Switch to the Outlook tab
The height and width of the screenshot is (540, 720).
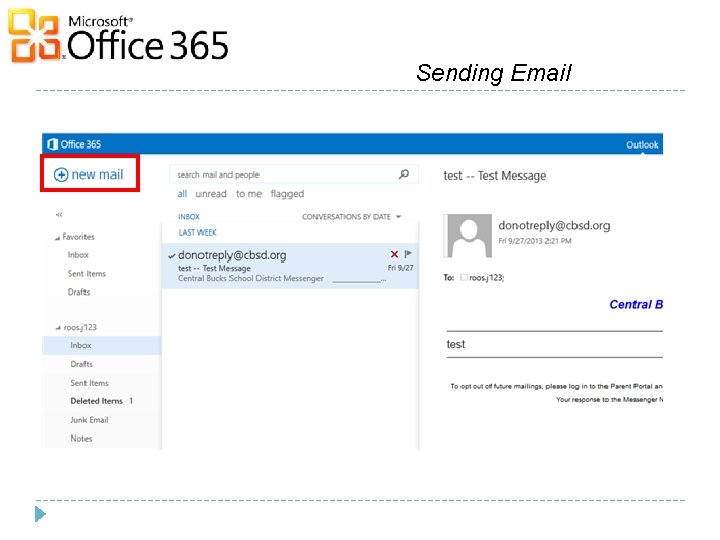tap(642, 145)
